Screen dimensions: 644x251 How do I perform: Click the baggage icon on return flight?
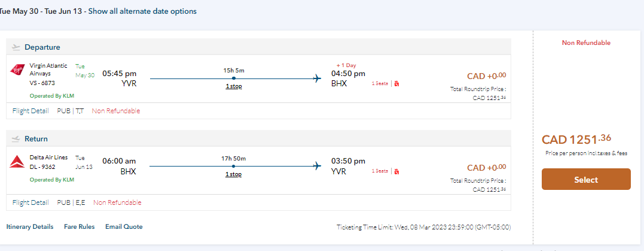pos(397,171)
